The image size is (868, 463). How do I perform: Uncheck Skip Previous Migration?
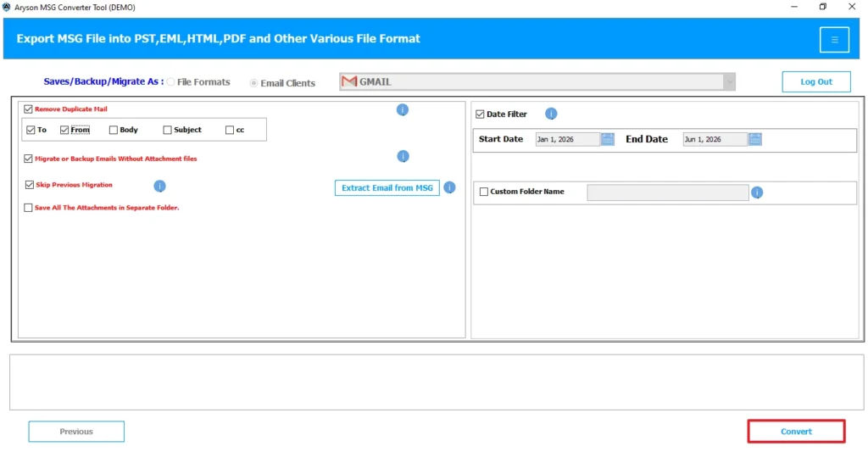30,184
